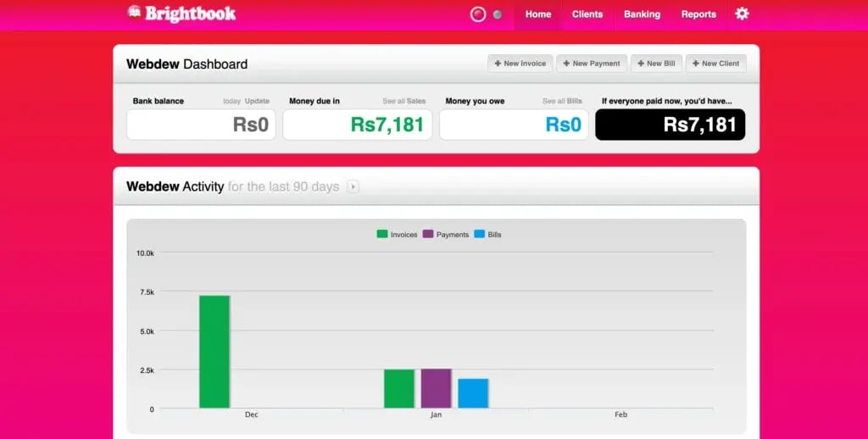Viewport: 868px width, 439px height.
Task: Select the pink circle theme indicator
Action: click(478, 14)
